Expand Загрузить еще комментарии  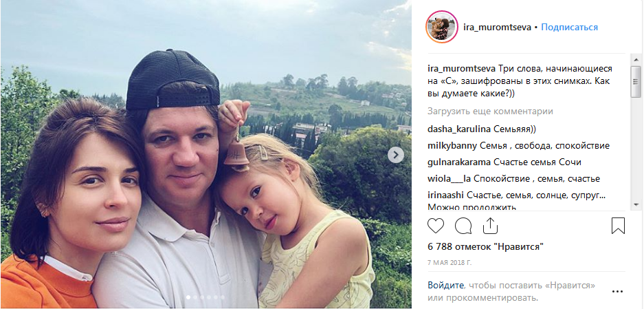(x=490, y=111)
